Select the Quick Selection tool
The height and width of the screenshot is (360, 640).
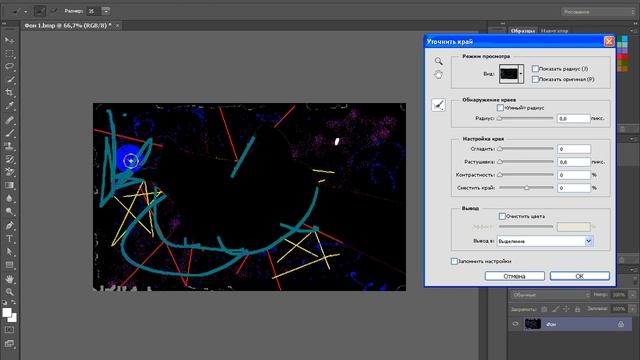tap(9, 80)
